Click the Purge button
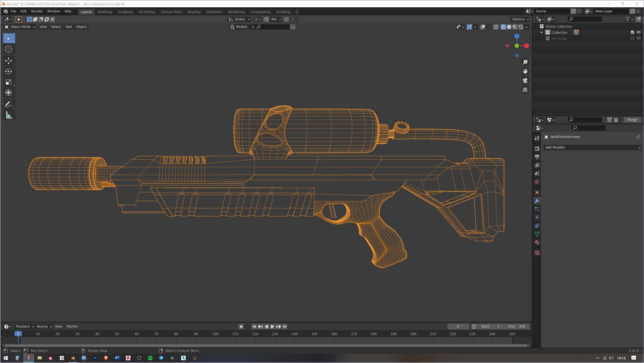 (632, 120)
